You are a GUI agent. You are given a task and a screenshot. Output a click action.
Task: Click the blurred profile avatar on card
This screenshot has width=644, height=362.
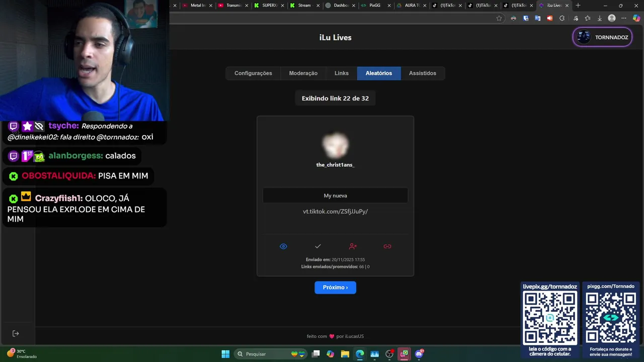[335, 145]
